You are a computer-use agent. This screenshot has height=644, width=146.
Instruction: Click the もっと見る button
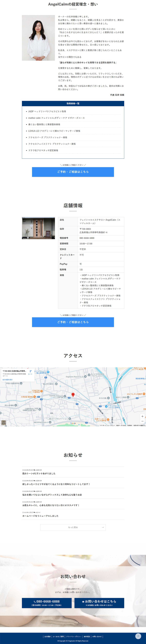pos(73,527)
